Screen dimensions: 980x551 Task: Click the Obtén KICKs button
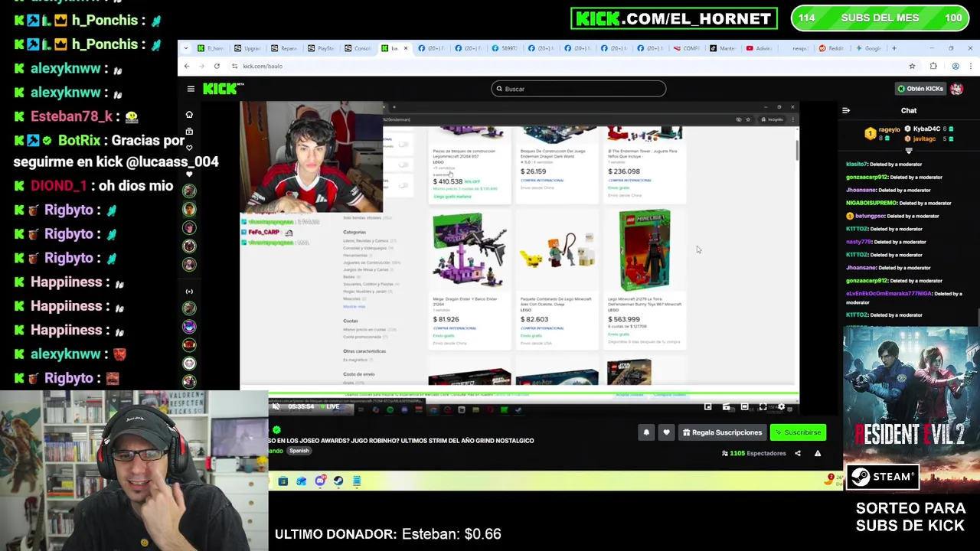click(x=920, y=89)
